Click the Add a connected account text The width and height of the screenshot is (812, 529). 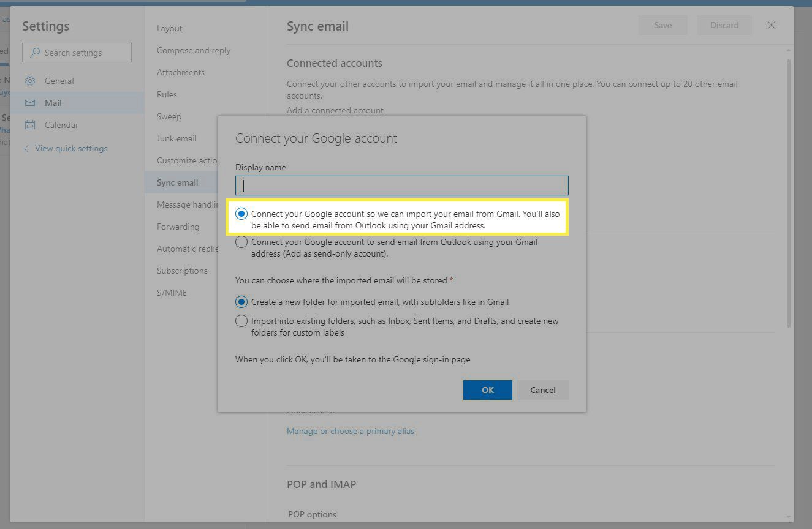point(335,110)
